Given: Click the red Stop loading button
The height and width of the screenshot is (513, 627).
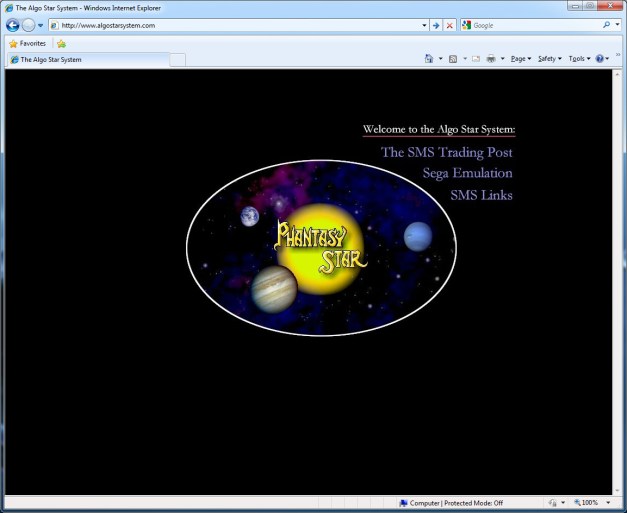Looking at the screenshot, I should pyautogui.click(x=450, y=25).
